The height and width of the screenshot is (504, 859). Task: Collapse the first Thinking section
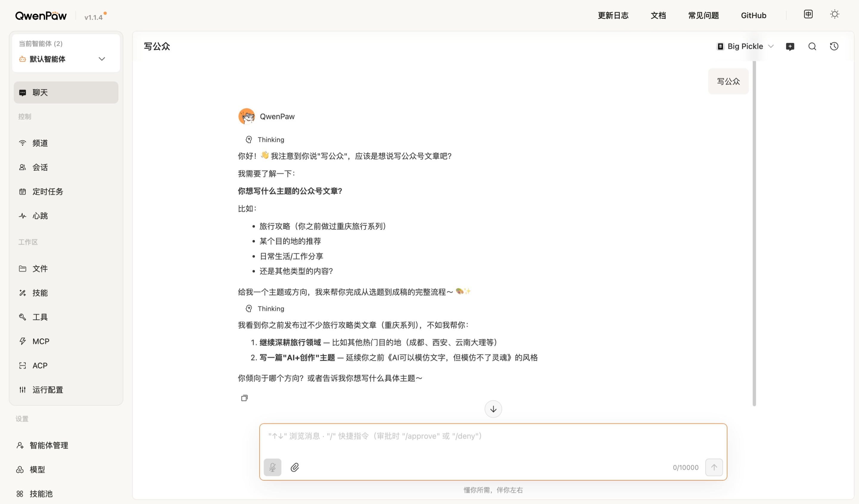pos(265,139)
